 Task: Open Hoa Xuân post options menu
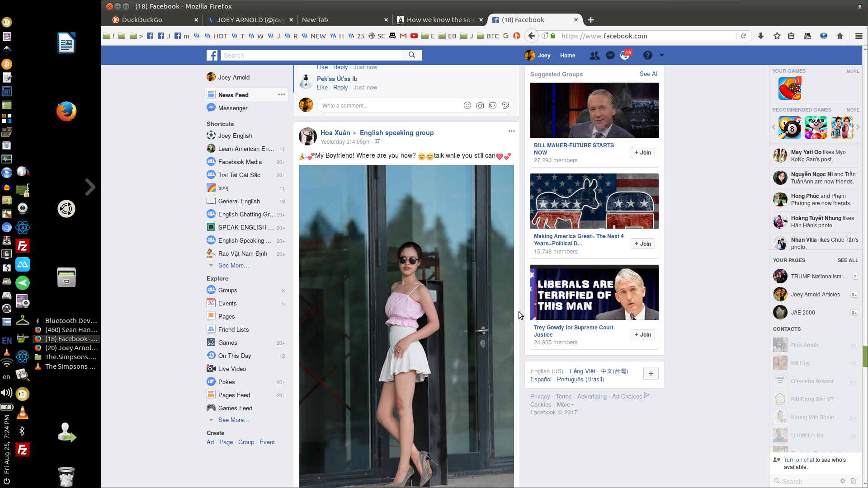[512, 131]
